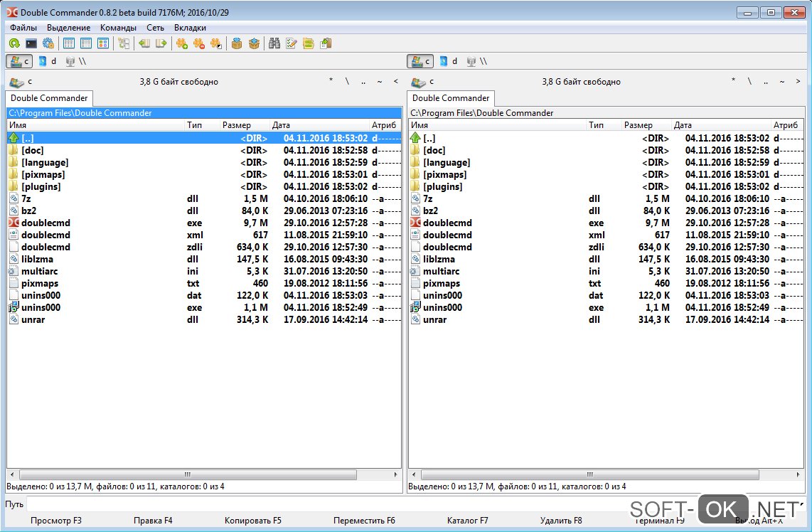Click the Путь command line input field
The image size is (812, 532).
pos(417,504)
